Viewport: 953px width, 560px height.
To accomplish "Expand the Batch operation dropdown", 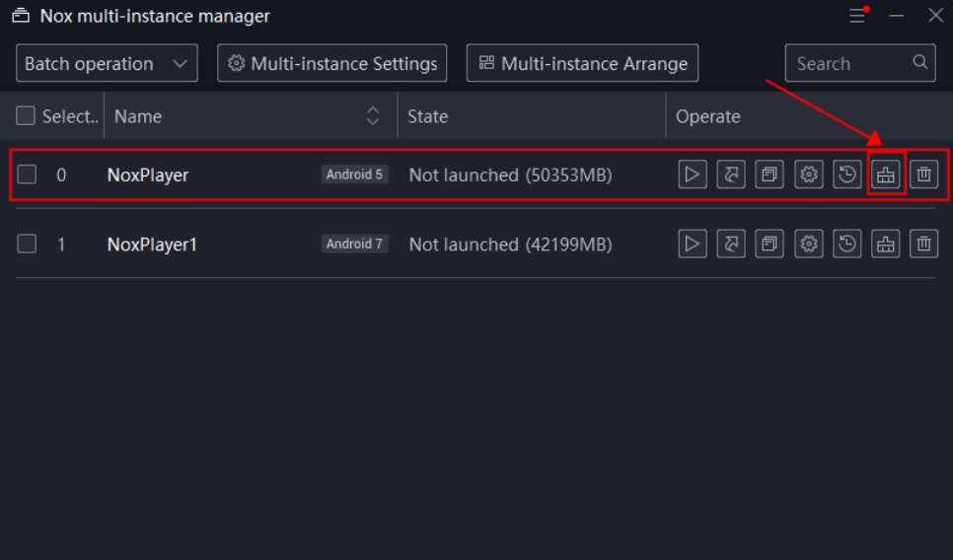I will [x=107, y=63].
